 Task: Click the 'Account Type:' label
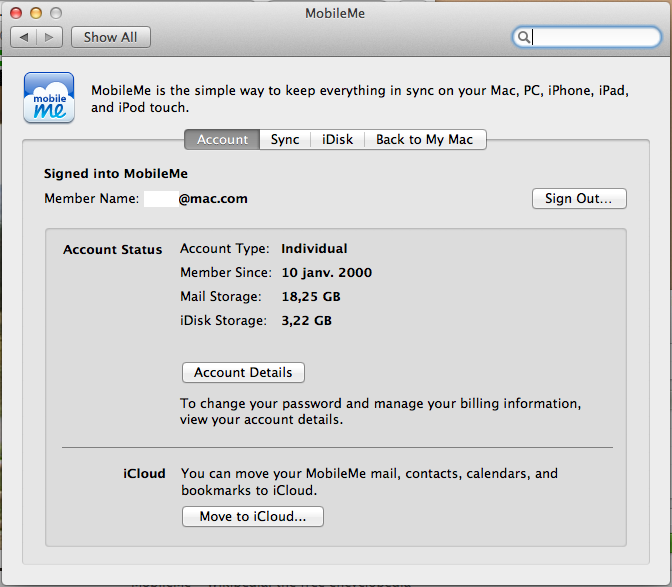point(225,249)
